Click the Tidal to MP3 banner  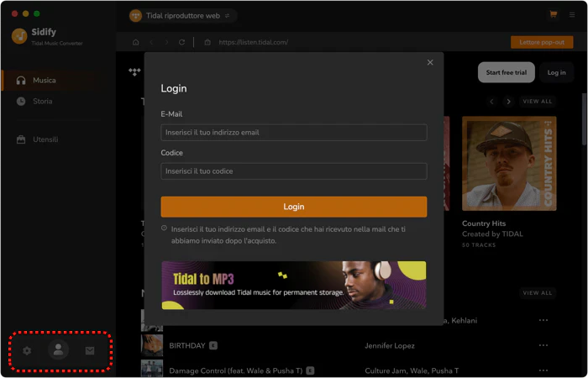tap(294, 286)
